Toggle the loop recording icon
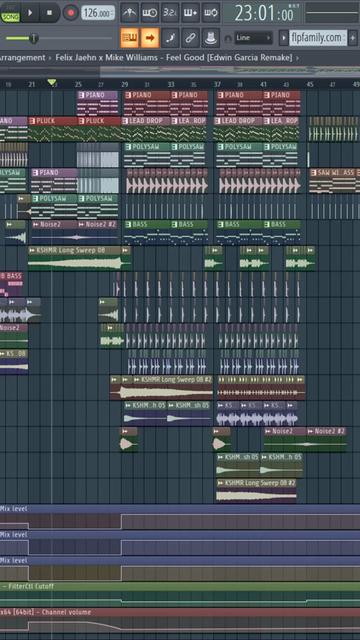 click(211, 13)
